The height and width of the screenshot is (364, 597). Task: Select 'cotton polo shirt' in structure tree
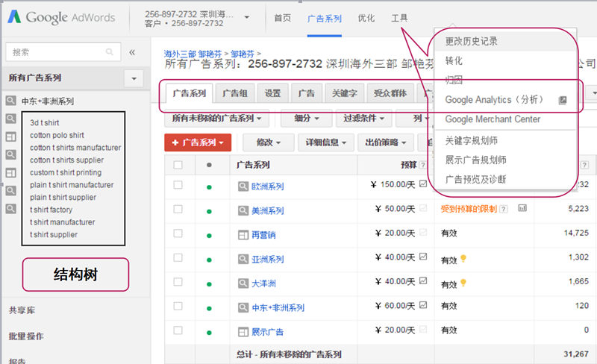(x=57, y=135)
